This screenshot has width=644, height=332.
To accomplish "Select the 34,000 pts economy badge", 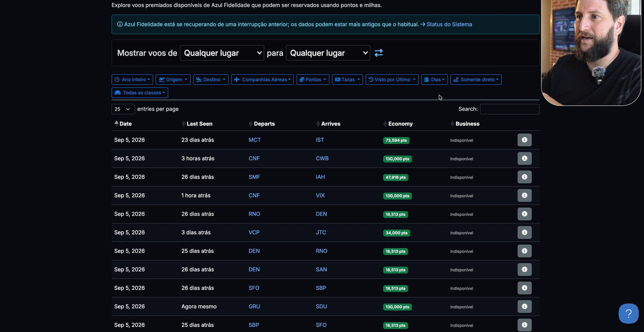I will click(396, 233).
